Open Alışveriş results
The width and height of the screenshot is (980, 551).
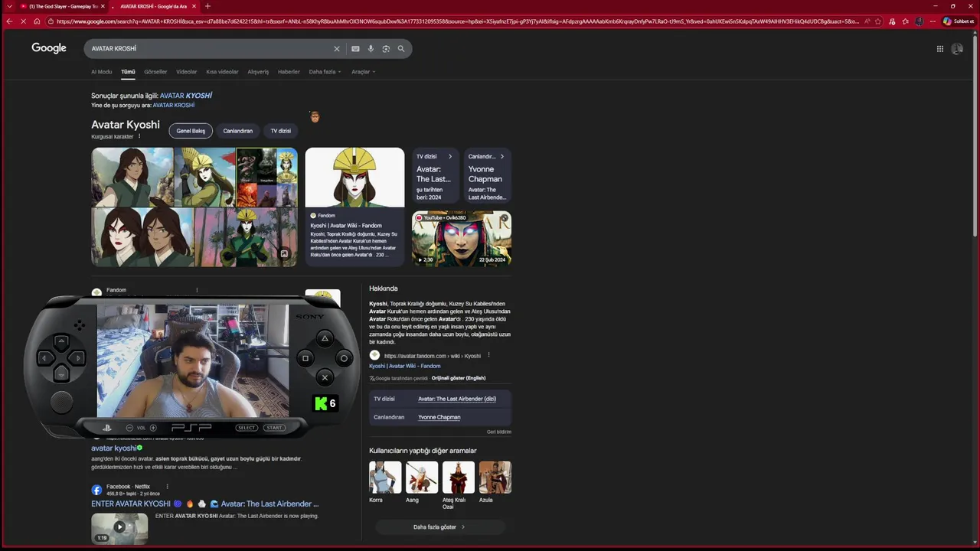[x=258, y=72]
